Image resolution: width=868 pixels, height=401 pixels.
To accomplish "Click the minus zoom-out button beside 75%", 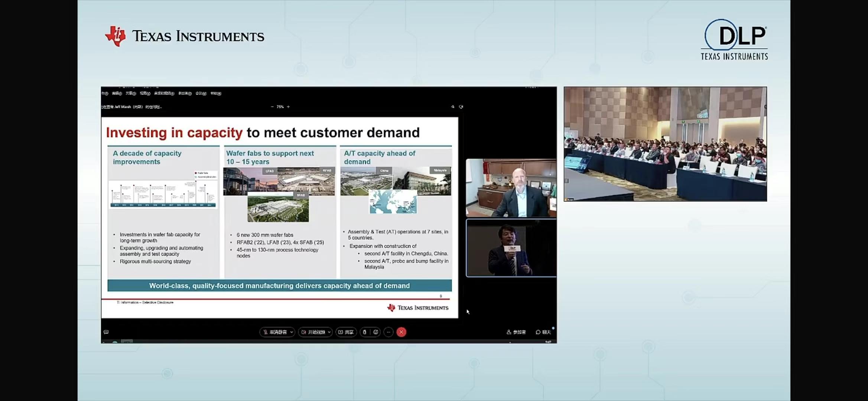I will tap(272, 107).
